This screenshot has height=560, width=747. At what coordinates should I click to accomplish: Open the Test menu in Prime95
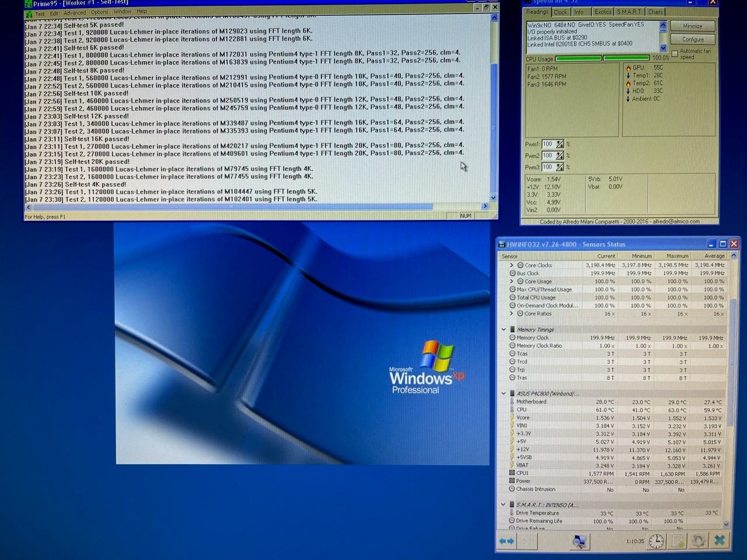(x=40, y=13)
